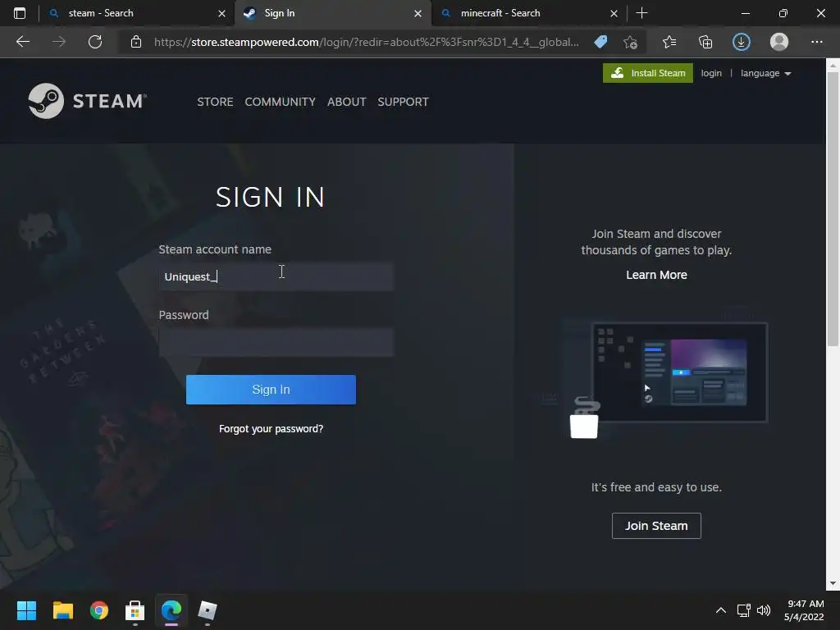Click the browser forward arrow
840x630 pixels.
(x=59, y=42)
